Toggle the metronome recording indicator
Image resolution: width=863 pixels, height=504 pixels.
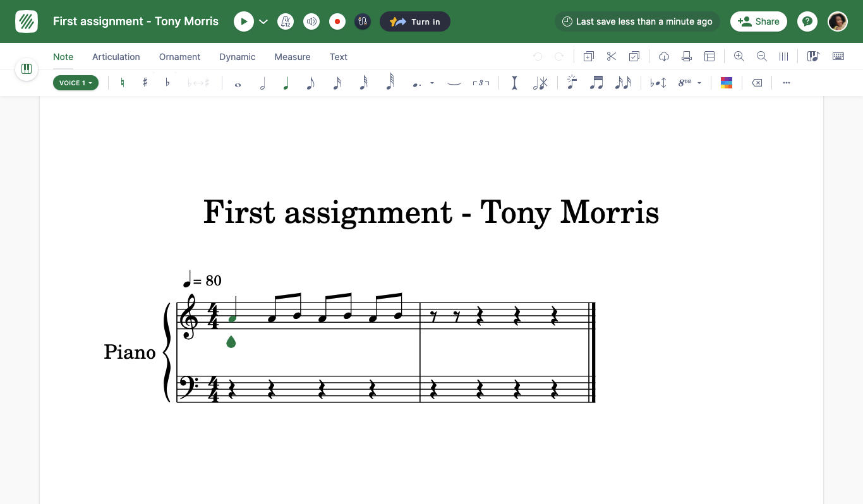337,21
